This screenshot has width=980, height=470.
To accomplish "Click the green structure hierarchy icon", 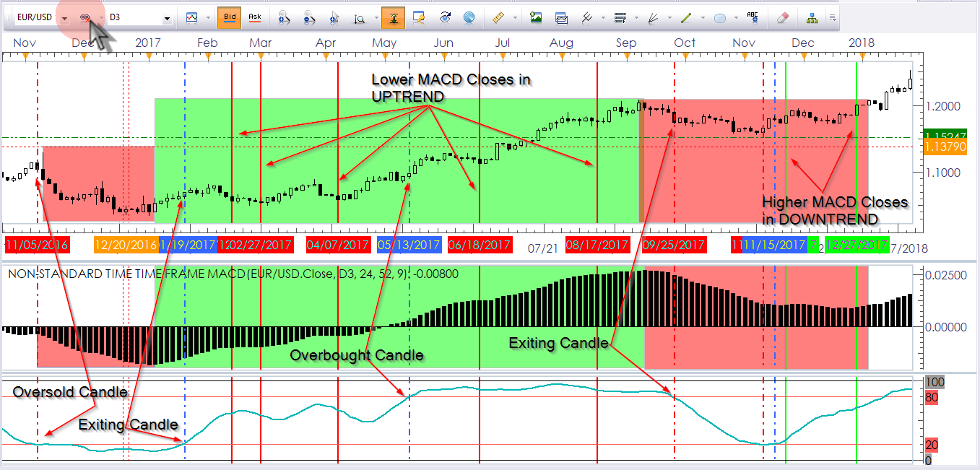I will 812,17.
